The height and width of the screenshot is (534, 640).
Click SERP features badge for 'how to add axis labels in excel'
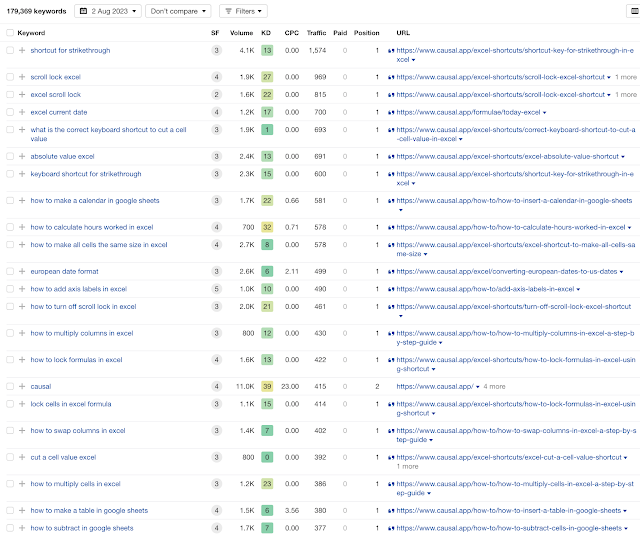click(216, 289)
